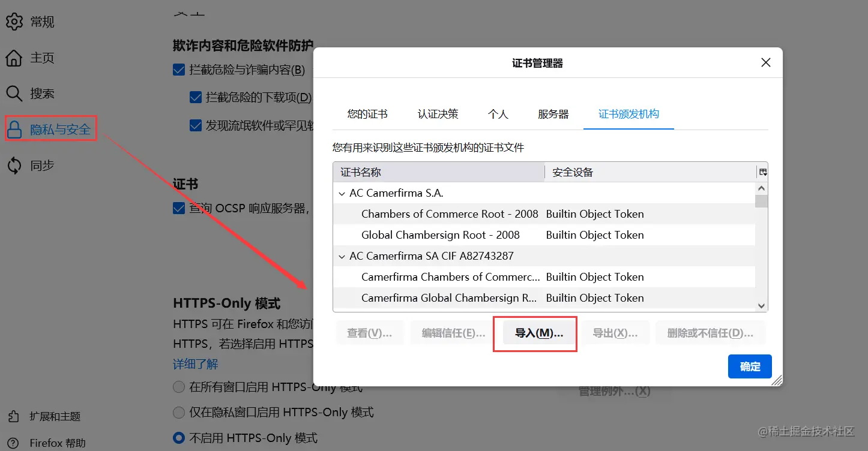This screenshot has height=451, width=868.
Task: Select the Chambers of Commerce Root - 2008 certificate
Action: (x=450, y=214)
